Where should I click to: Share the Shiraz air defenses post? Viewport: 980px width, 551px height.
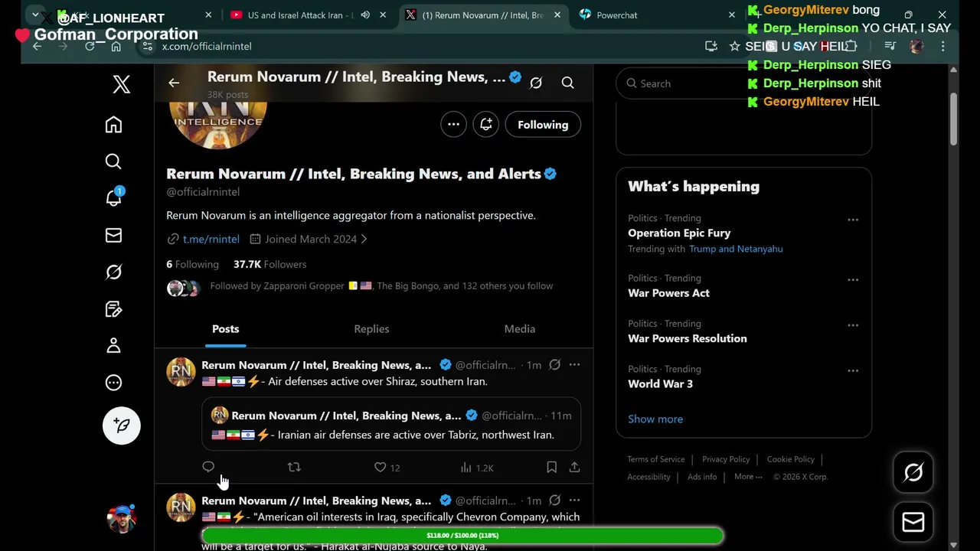[574, 467]
